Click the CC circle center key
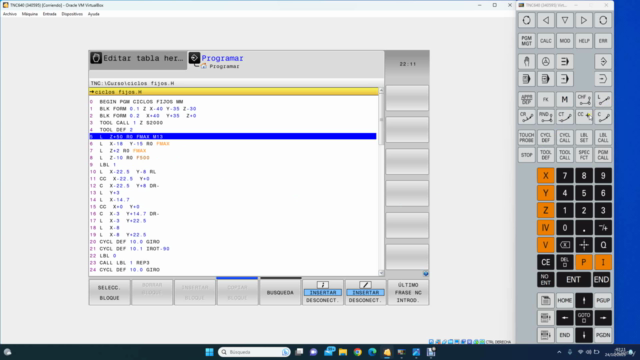 [584, 117]
